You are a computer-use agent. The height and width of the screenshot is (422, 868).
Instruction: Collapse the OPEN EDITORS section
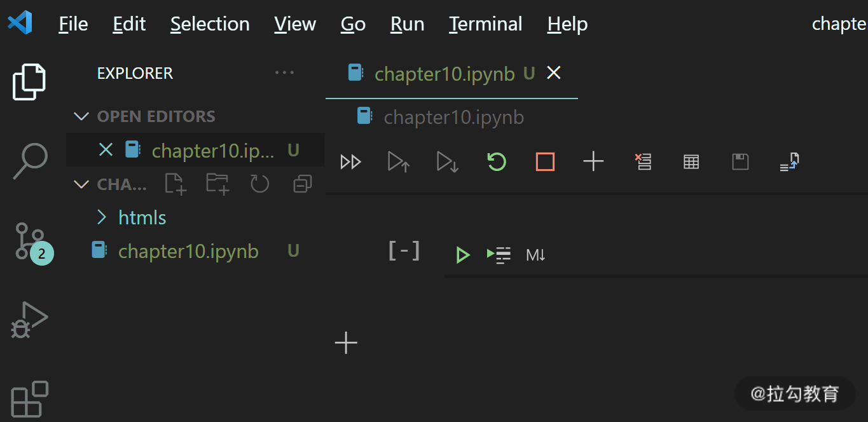coord(81,116)
